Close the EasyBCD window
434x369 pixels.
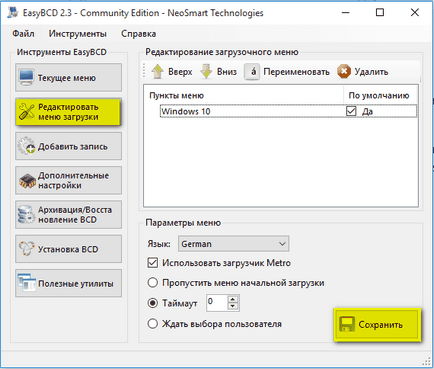coord(415,13)
